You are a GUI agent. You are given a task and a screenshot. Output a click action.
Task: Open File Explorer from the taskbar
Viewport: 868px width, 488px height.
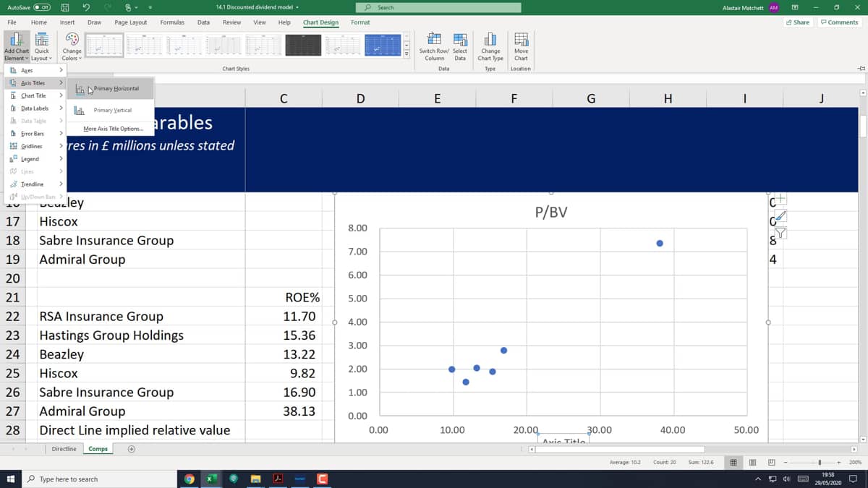pos(255,479)
